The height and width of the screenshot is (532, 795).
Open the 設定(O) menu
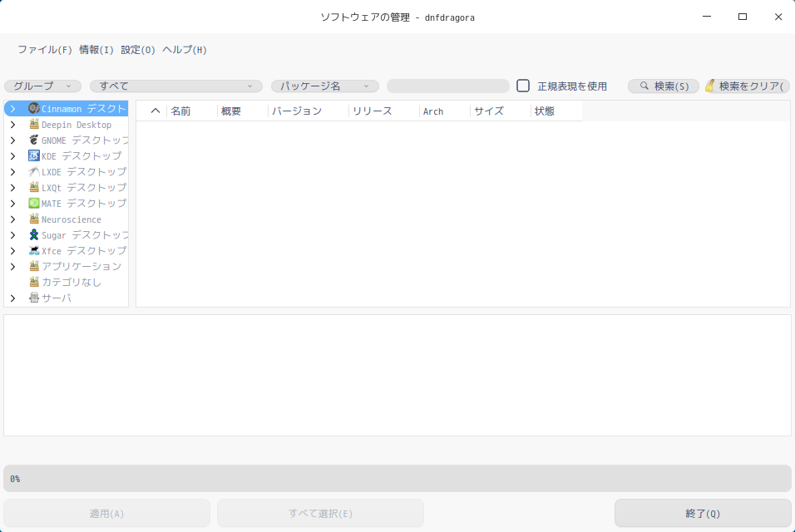[138, 50]
